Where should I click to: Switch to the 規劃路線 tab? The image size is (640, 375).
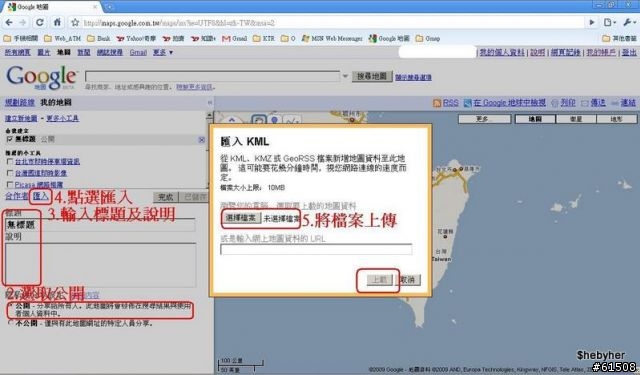click(x=20, y=102)
